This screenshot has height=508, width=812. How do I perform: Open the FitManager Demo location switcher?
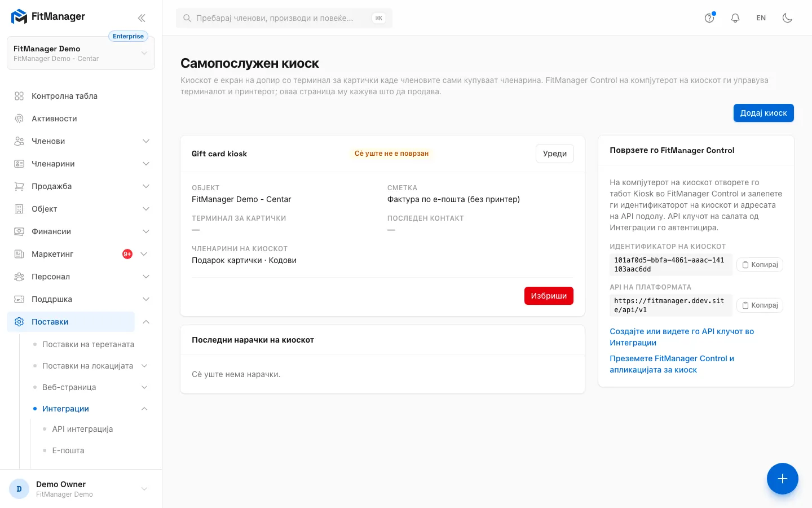tap(81, 53)
